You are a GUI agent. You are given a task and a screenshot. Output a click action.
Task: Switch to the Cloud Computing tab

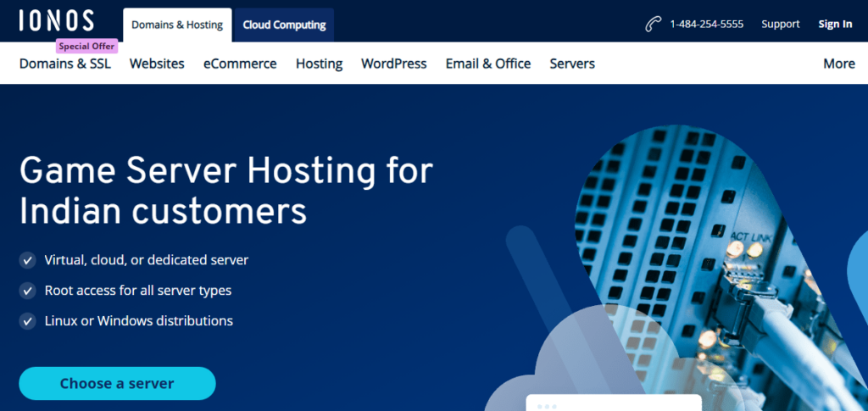click(284, 25)
